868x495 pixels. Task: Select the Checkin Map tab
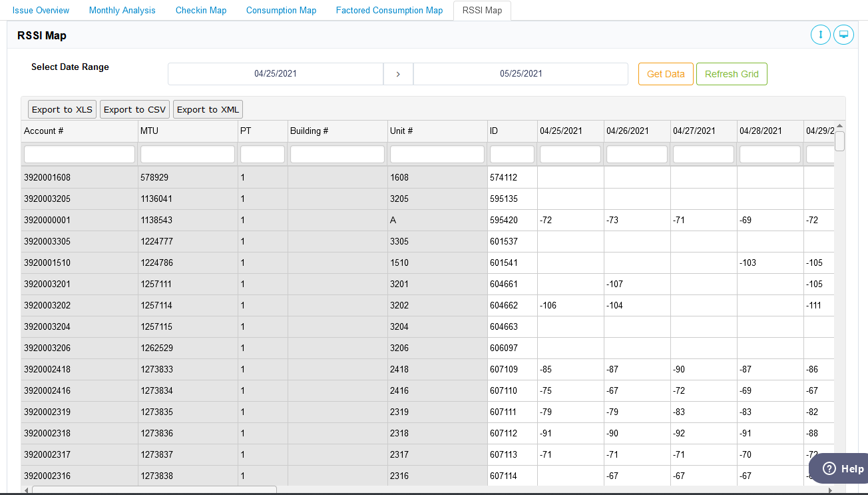click(x=200, y=10)
